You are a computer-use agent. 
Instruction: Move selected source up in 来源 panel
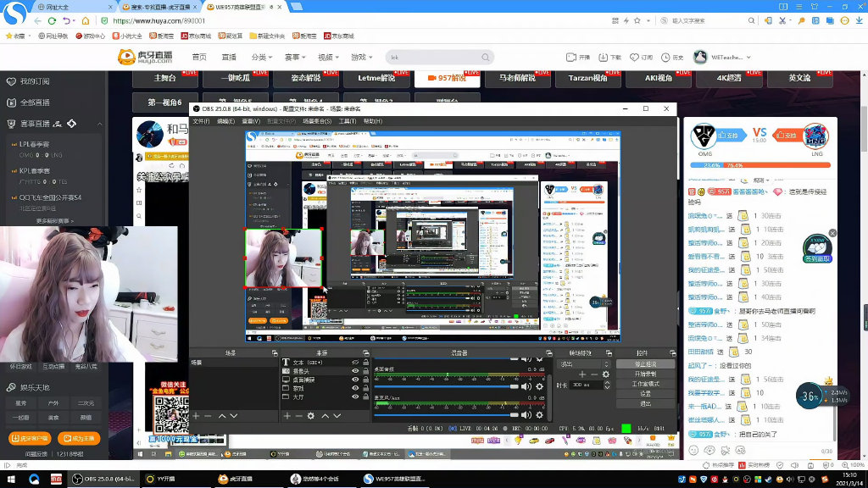coord(324,416)
